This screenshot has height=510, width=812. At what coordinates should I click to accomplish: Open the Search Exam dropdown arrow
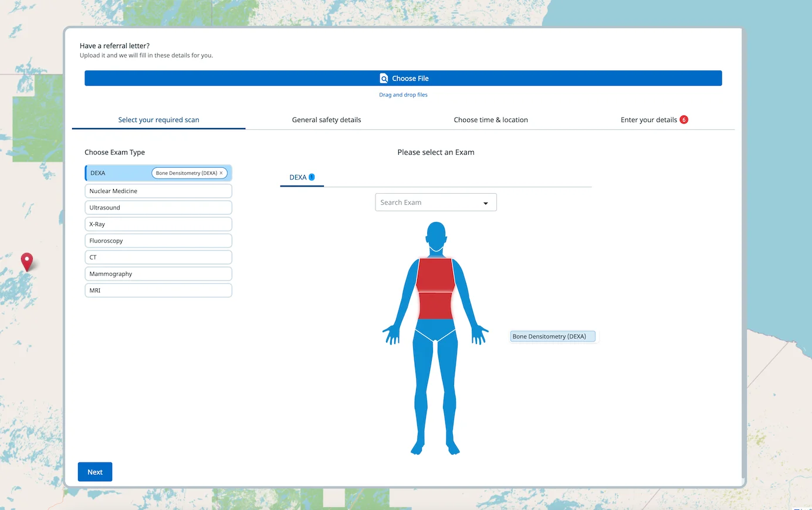[x=485, y=203]
